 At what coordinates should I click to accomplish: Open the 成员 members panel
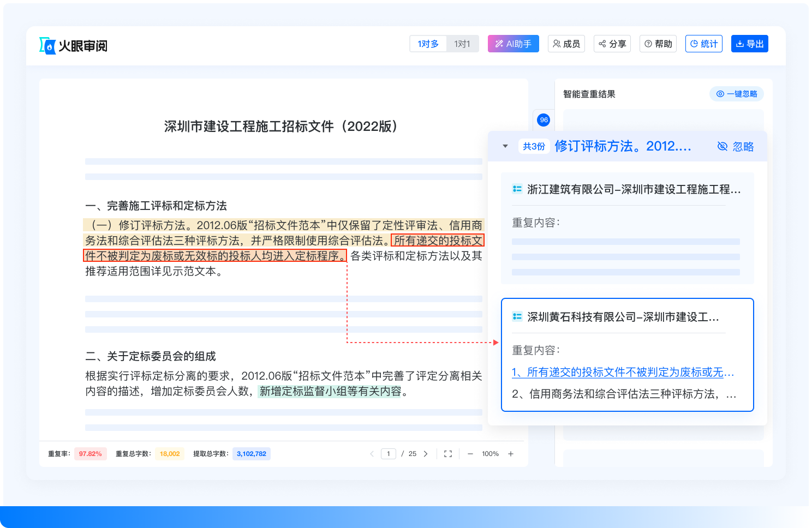coord(566,44)
